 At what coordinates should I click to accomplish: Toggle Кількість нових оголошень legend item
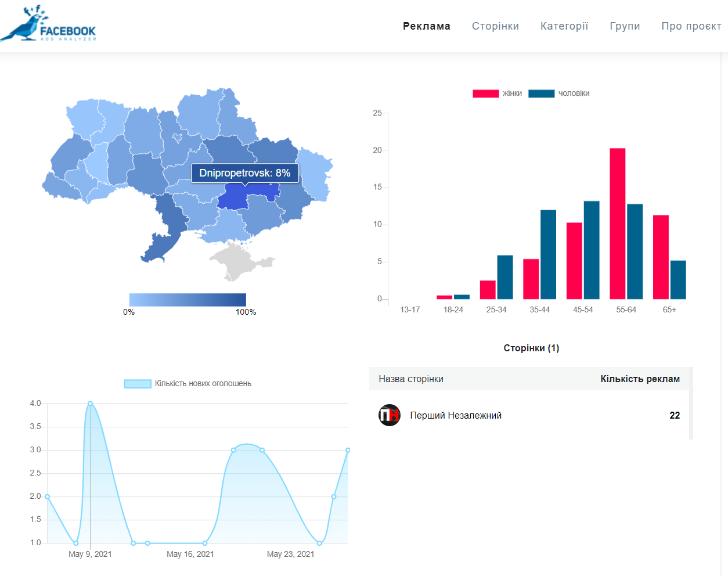pyautogui.click(x=188, y=384)
